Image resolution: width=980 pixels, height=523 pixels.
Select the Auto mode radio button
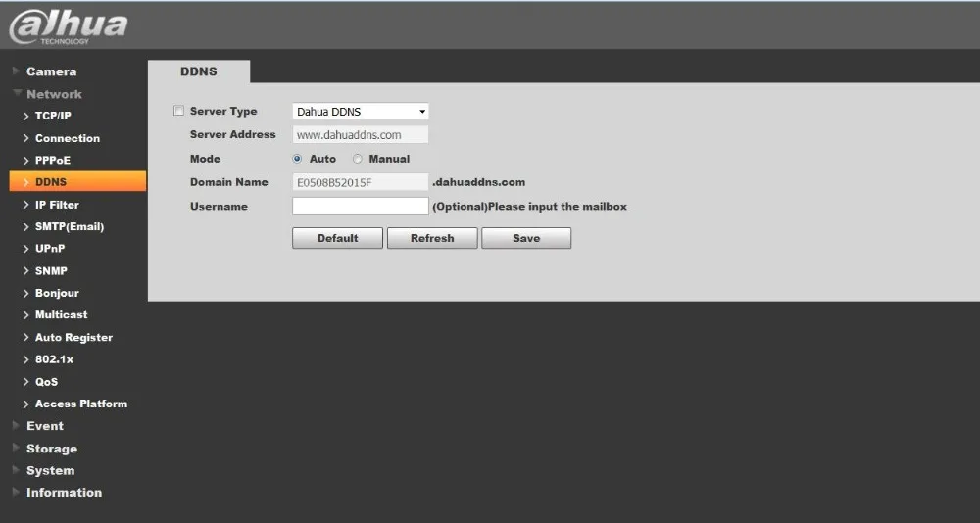298,159
